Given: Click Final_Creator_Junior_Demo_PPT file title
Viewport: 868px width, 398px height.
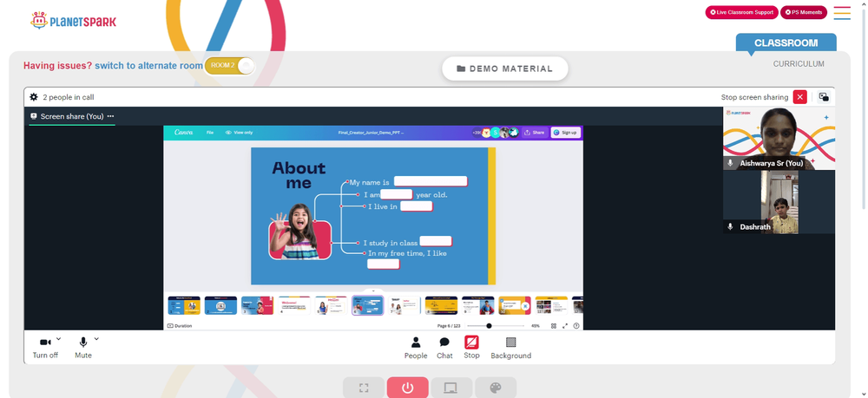Looking at the screenshot, I should (x=371, y=133).
